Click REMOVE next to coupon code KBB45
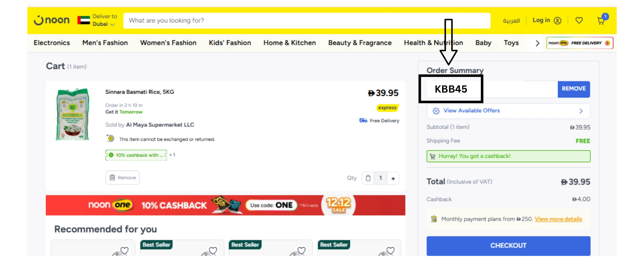Viewport: 644px width, 258px height. tap(573, 89)
